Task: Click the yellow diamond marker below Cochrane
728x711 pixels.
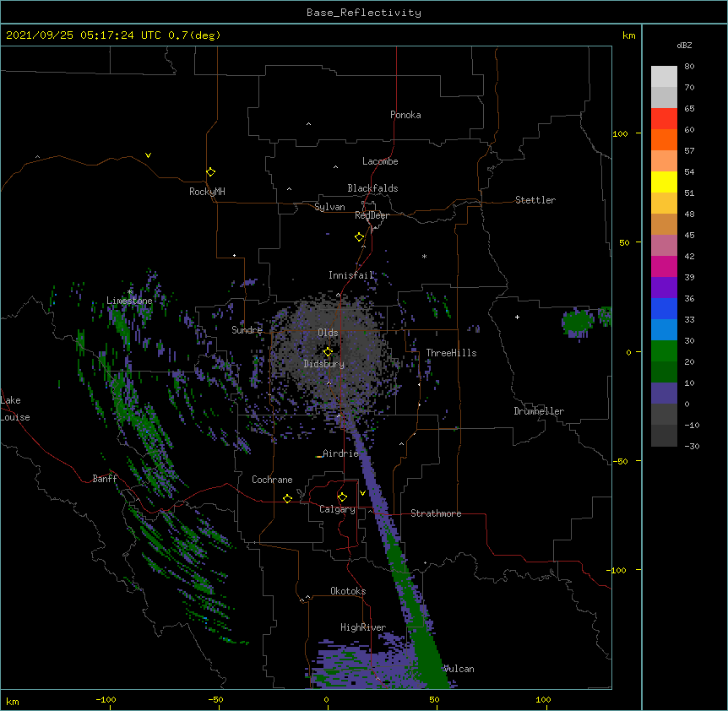Action: [x=287, y=498]
